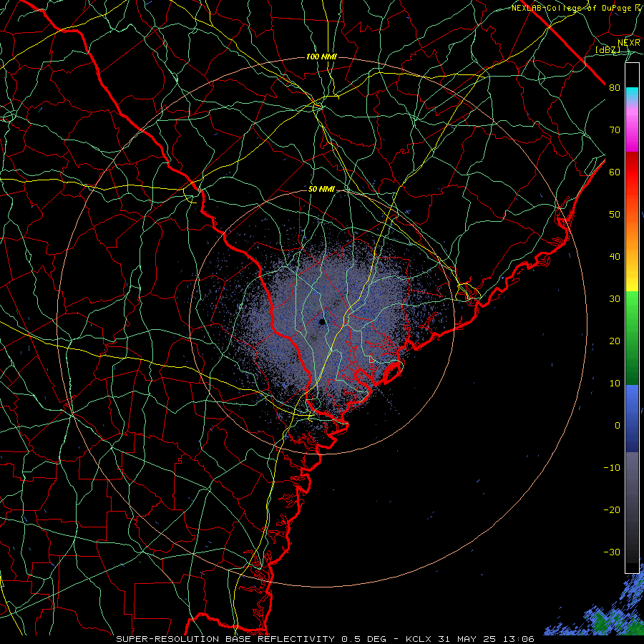Click the 80 value on the dBZ scale
This screenshot has width=644, height=644.
615,88
